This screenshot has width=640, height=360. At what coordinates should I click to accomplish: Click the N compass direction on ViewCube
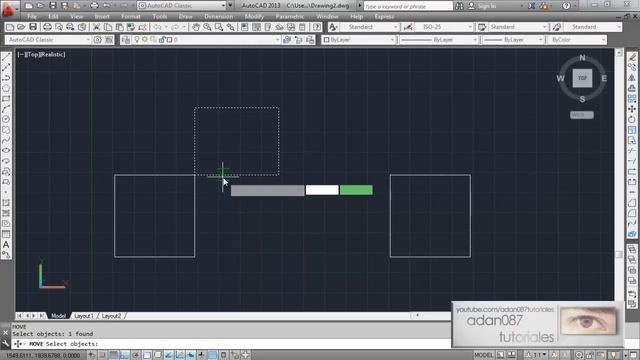582,58
